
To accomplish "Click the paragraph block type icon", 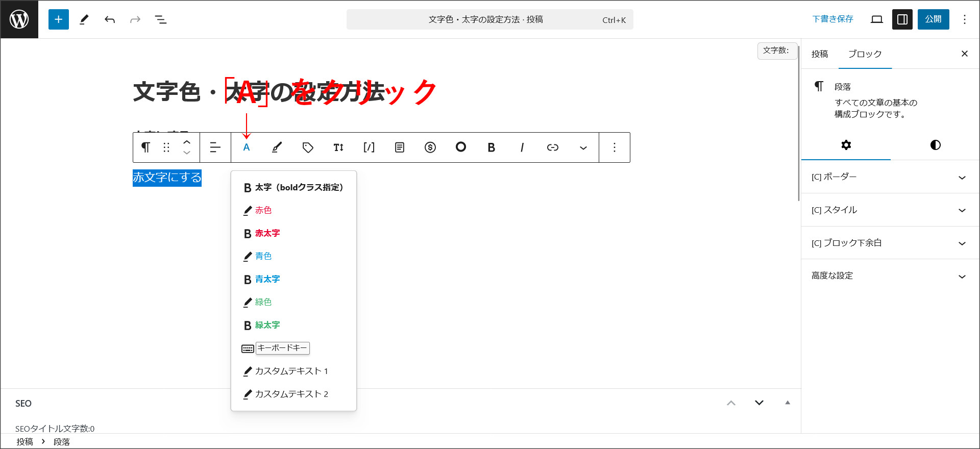I will click(x=146, y=147).
